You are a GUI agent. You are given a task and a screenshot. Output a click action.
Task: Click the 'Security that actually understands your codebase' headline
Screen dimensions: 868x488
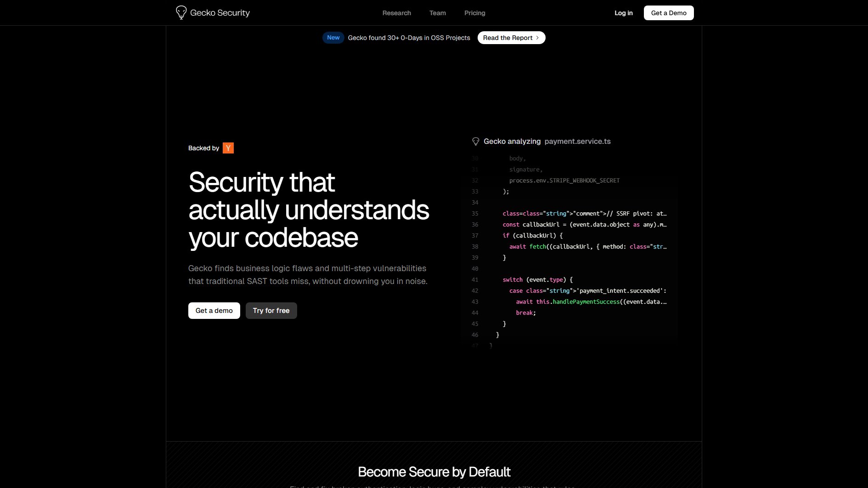pyautogui.click(x=309, y=210)
